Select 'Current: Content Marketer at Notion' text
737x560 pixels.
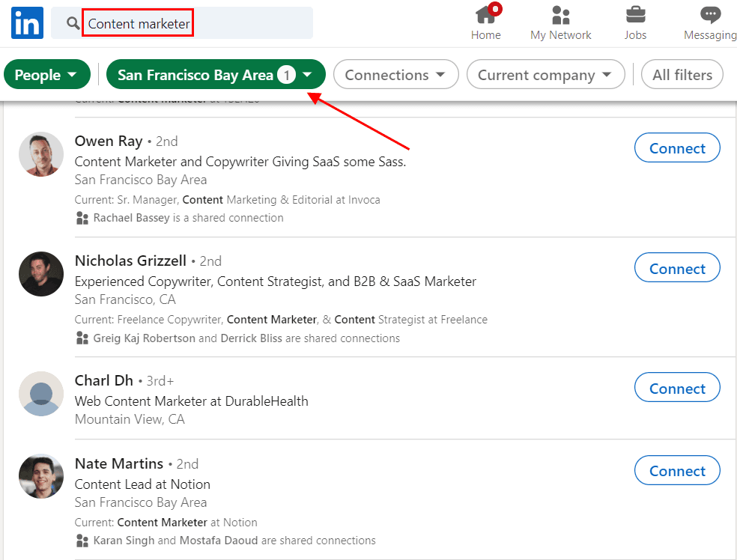point(166,523)
